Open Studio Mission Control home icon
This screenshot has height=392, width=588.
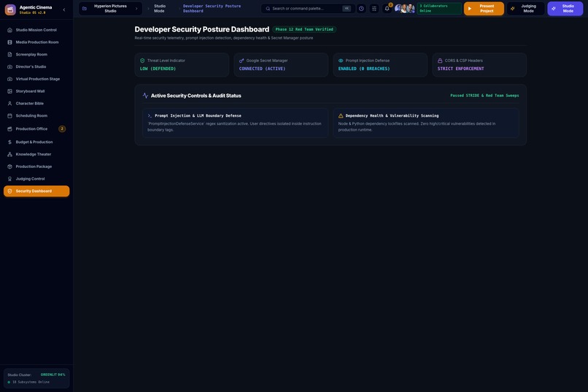[x=9, y=30]
